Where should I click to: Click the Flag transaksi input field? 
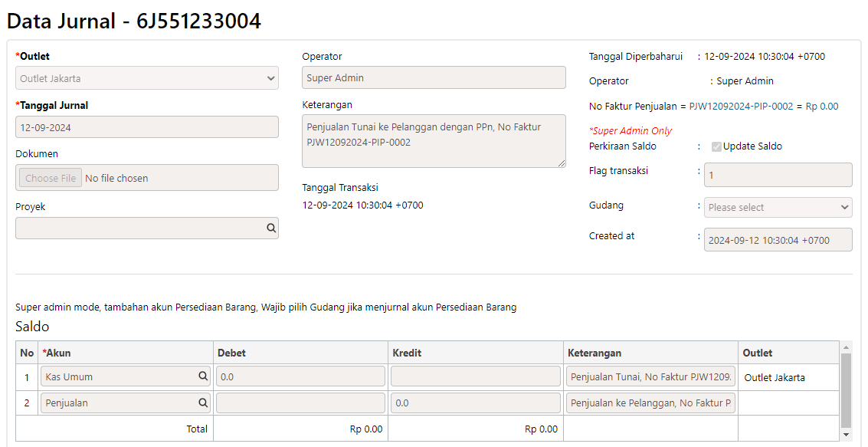778,175
